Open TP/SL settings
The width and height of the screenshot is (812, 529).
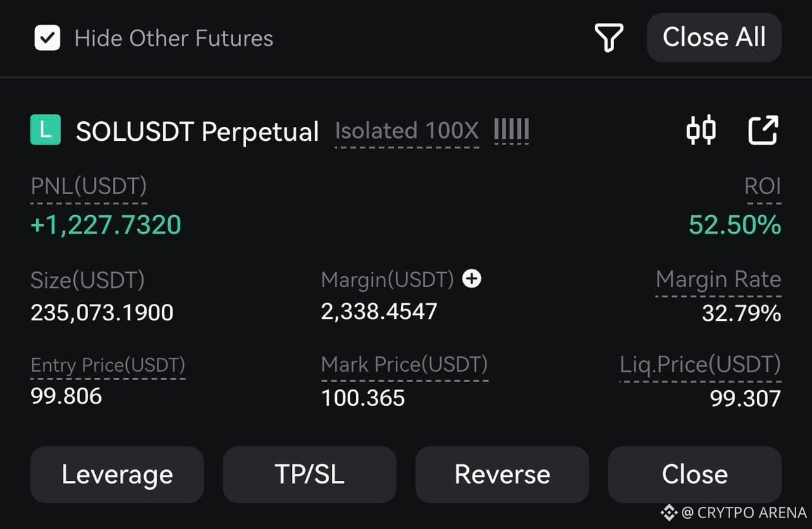pos(310,474)
